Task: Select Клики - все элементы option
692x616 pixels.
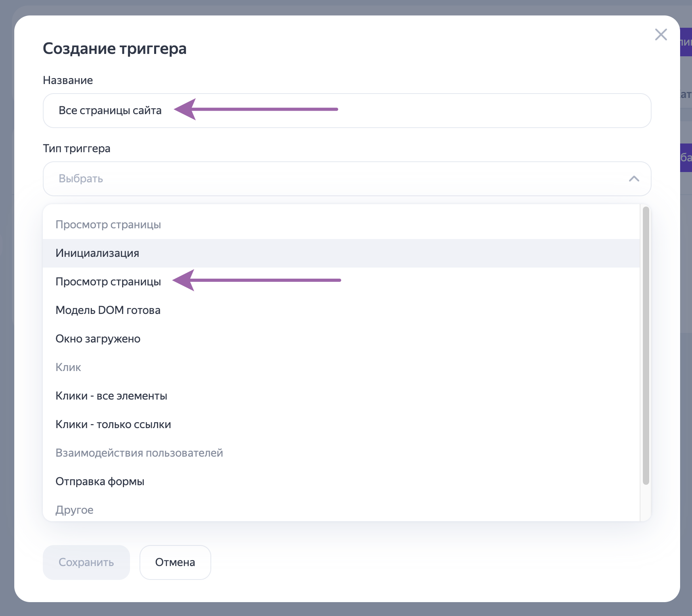Action: point(111,396)
